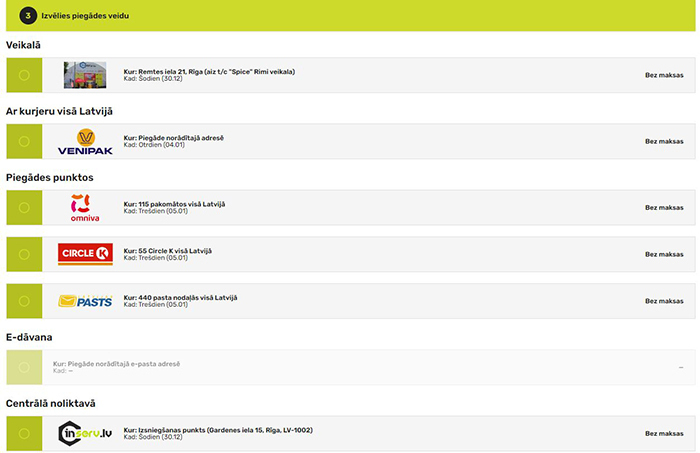This screenshot has width=700, height=453.
Task: Choose the Venipak courier delivery radio button
Action: [x=24, y=141]
